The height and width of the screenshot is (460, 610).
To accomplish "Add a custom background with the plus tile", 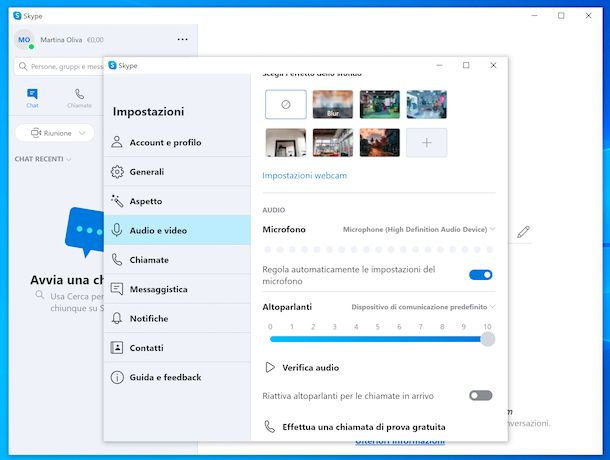I will click(426, 143).
